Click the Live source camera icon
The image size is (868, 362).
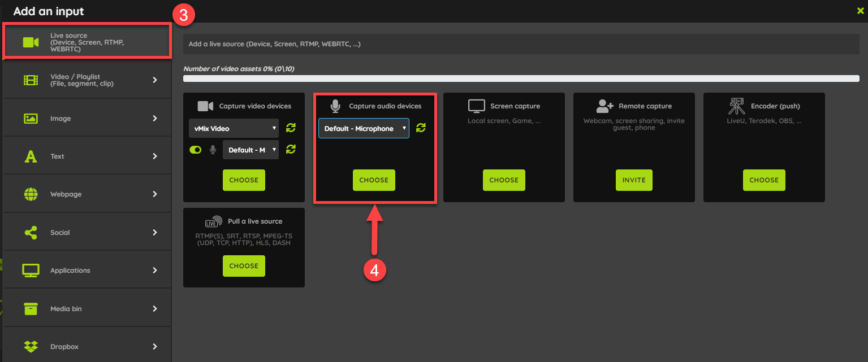31,42
